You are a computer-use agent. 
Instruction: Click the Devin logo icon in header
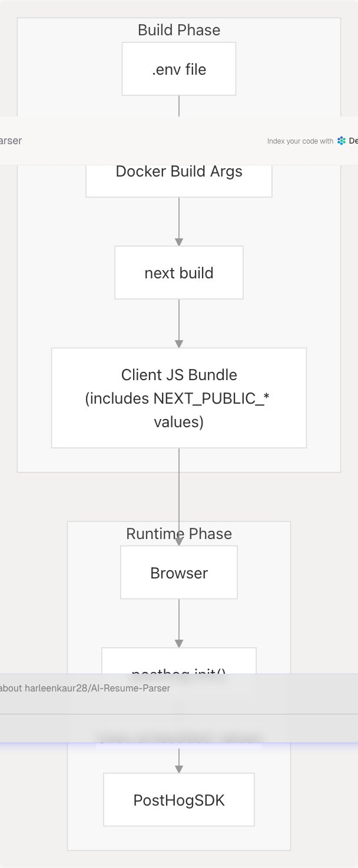(342, 141)
